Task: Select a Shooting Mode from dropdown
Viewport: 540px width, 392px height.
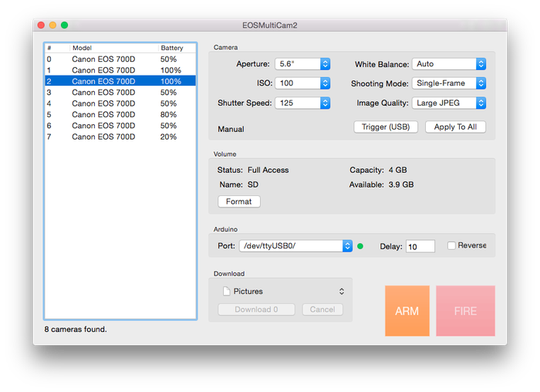Action: click(449, 83)
